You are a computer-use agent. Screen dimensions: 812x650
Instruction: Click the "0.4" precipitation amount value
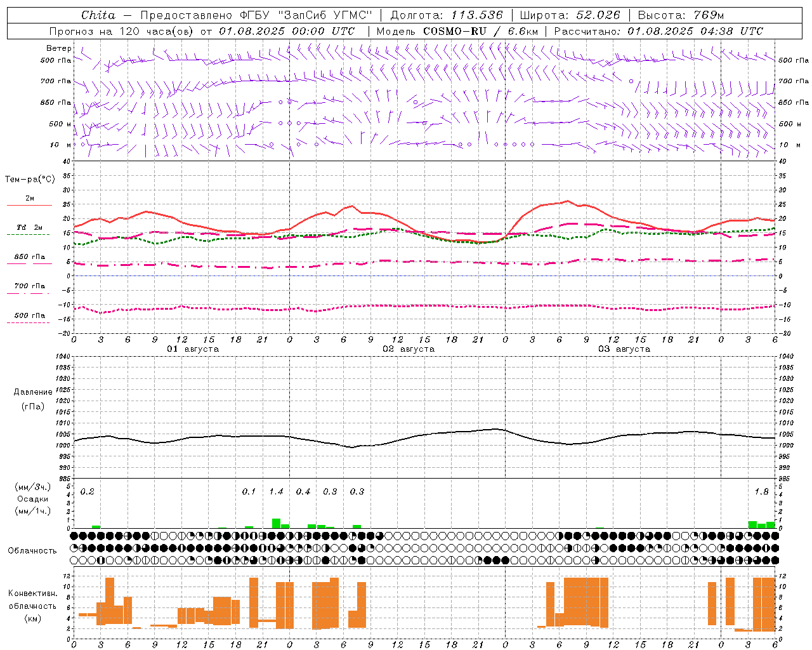pos(303,492)
